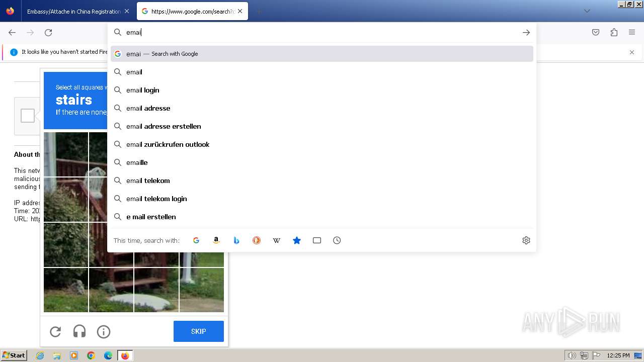Pick the 'emaille' suggestion
Viewport: 644px width, 362px height.
(x=322, y=162)
